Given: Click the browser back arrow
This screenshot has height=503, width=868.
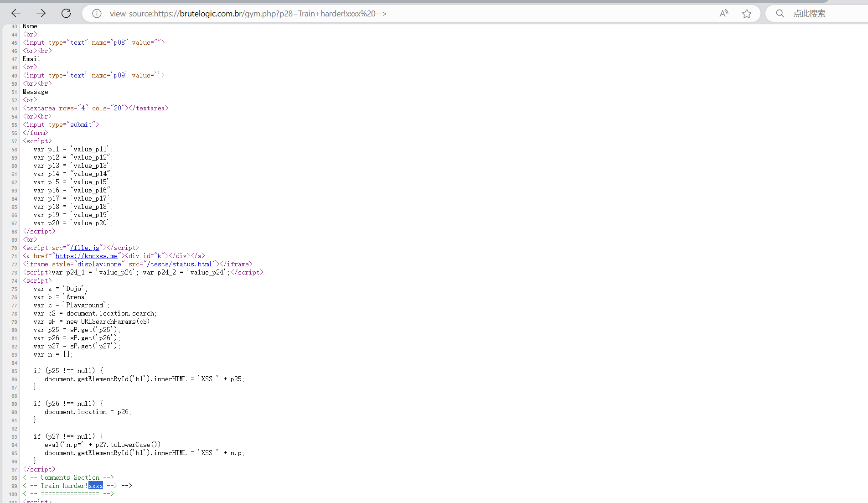Looking at the screenshot, I should (16, 14).
